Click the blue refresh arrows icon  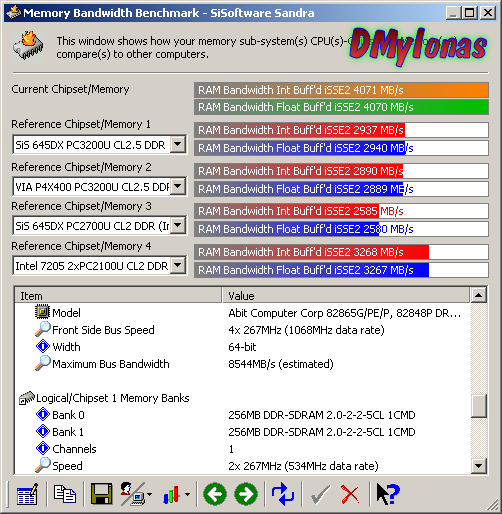[x=283, y=494]
